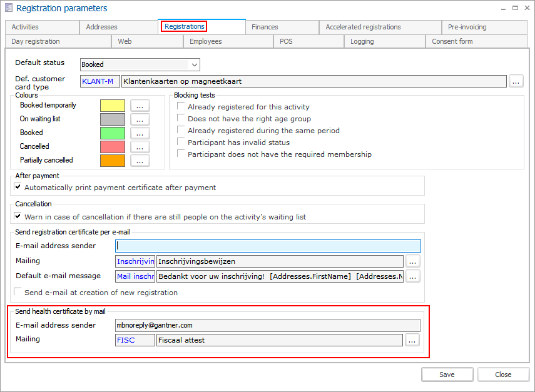This screenshot has width=535, height=392.
Task: Click the registration certificate sender e-mail field
Action: tap(268, 246)
